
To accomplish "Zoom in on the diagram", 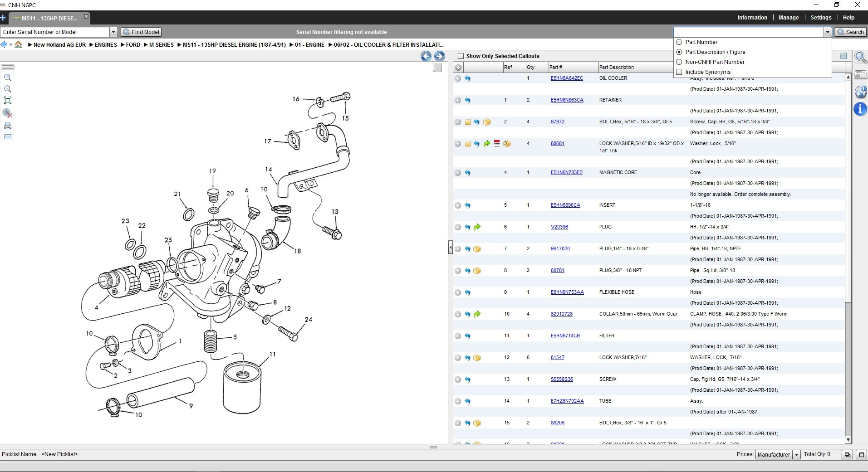I will point(8,78).
